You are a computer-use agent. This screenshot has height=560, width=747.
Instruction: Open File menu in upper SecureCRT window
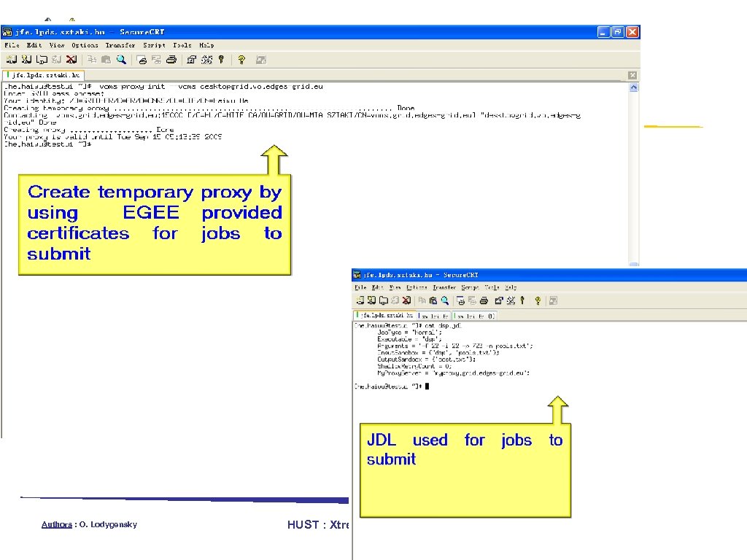tap(12, 45)
